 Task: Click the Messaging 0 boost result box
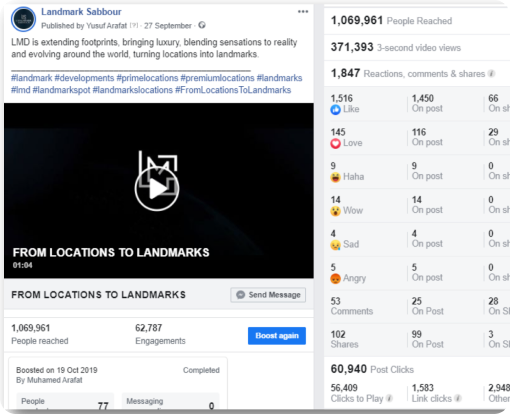pyautogui.click(x=170, y=401)
